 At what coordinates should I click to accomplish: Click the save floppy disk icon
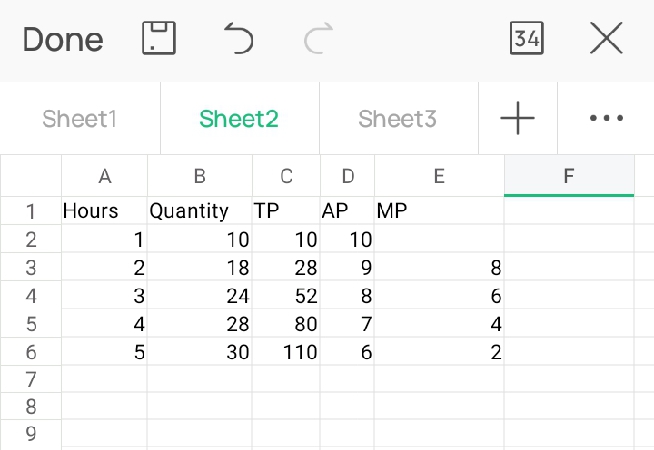[x=159, y=39]
